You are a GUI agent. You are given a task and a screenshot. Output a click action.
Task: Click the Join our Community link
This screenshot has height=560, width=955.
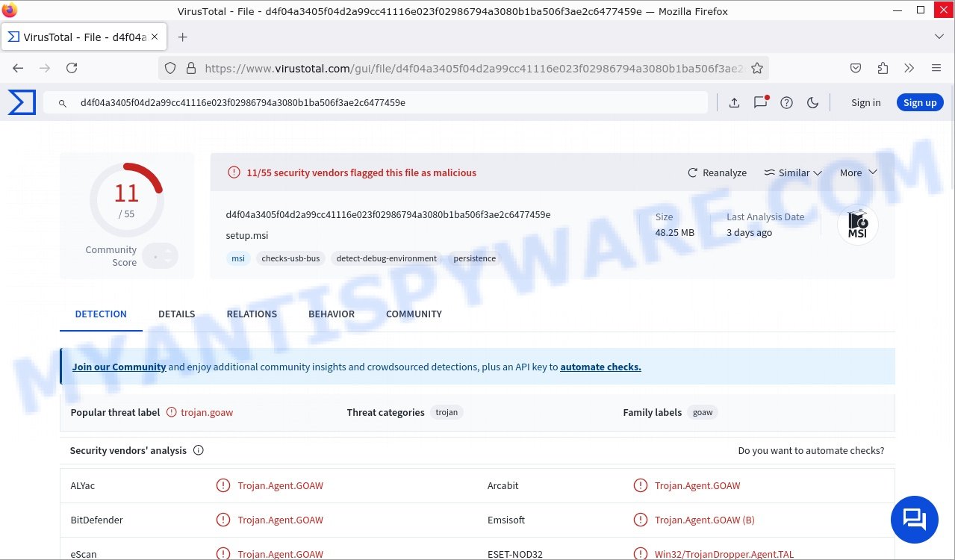point(119,367)
